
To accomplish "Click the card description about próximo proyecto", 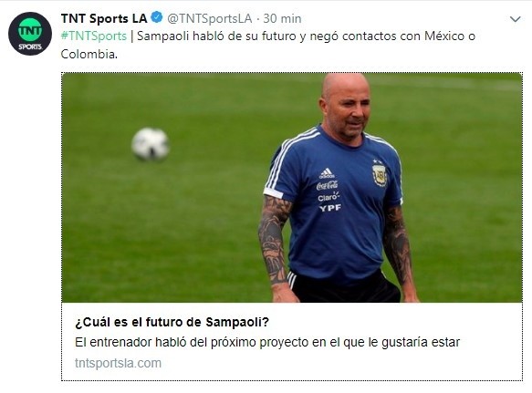I will pyautogui.click(x=267, y=342).
